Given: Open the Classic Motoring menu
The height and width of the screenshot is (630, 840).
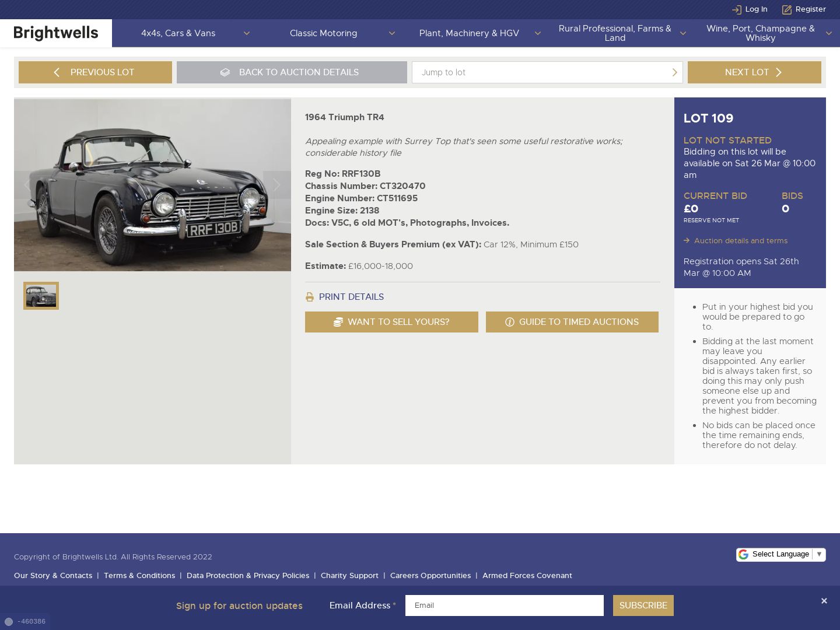Looking at the screenshot, I should [324, 33].
